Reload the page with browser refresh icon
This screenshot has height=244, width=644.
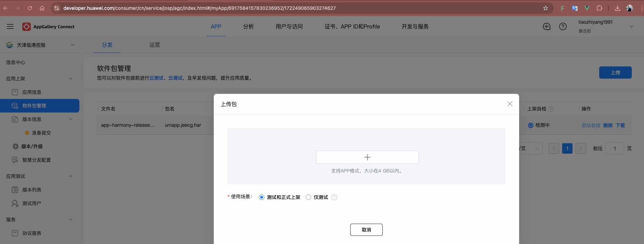(30, 8)
